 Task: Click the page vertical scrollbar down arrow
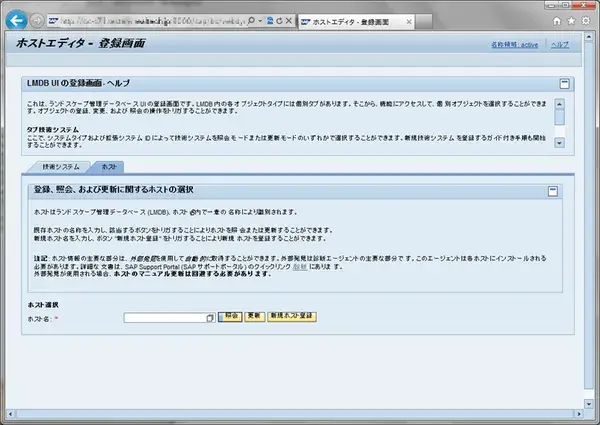point(589,404)
